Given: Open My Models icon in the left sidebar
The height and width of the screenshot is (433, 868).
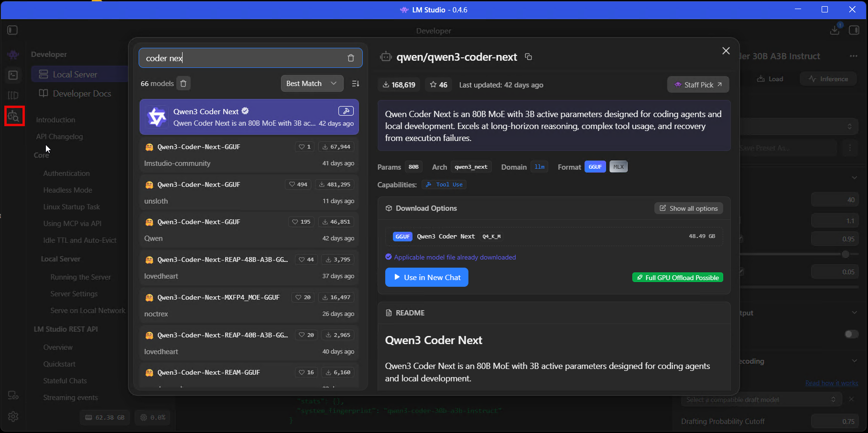Looking at the screenshot, I should point(13,95).
